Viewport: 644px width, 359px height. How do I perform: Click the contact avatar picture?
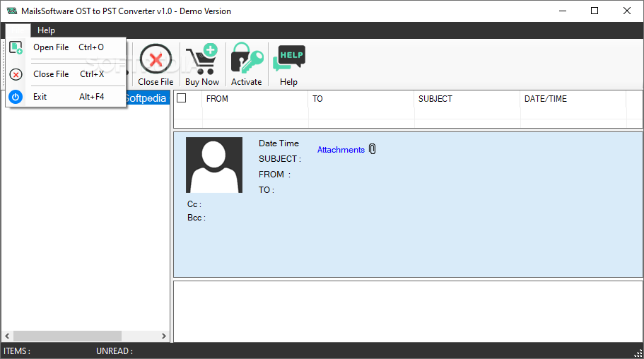click(x=214, y=165)
